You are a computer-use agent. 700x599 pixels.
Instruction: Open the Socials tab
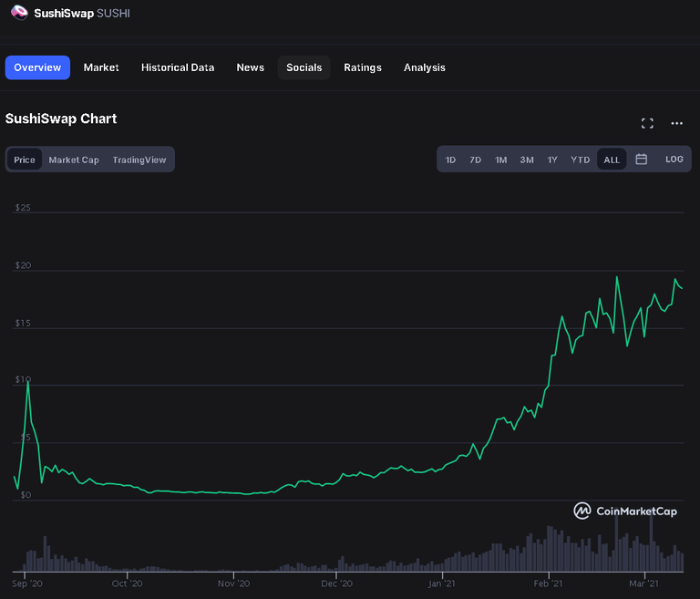(304, 67)
